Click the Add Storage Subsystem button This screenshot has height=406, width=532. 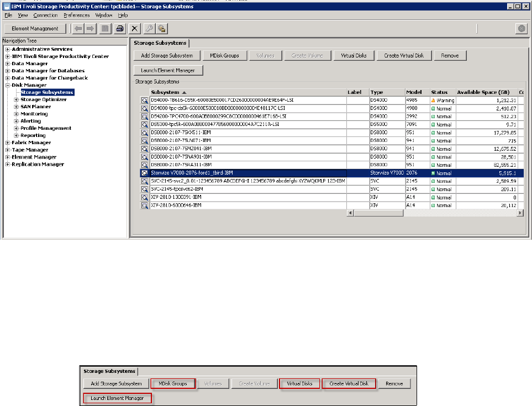pyautogui.click(x=167, y=56)
